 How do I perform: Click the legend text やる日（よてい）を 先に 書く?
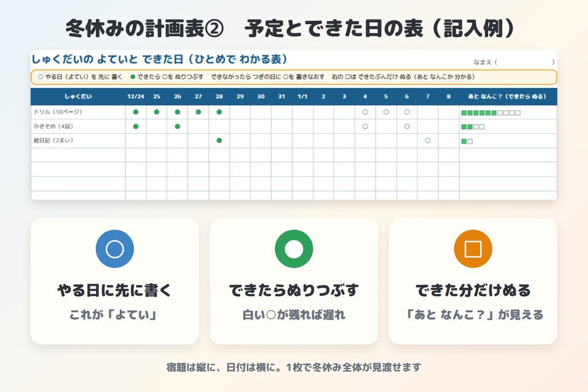tap(84, 77)
